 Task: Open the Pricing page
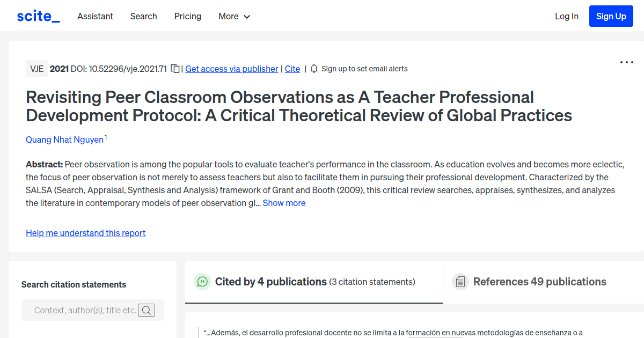[x=187, y=17]
